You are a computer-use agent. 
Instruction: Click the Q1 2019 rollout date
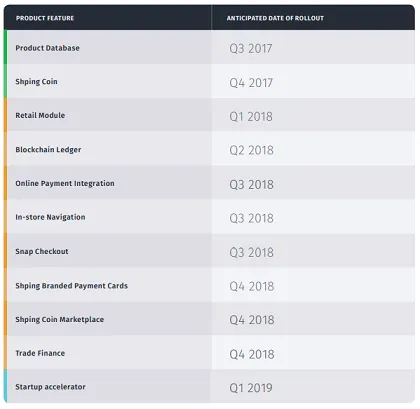pos(251,388)
